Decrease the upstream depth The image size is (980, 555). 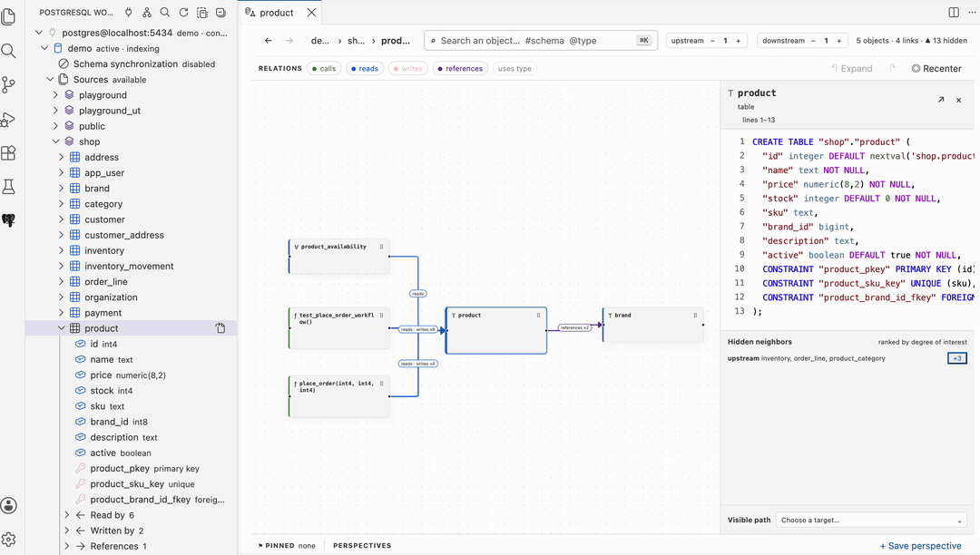pyautogui.click(x=712, y=41)
